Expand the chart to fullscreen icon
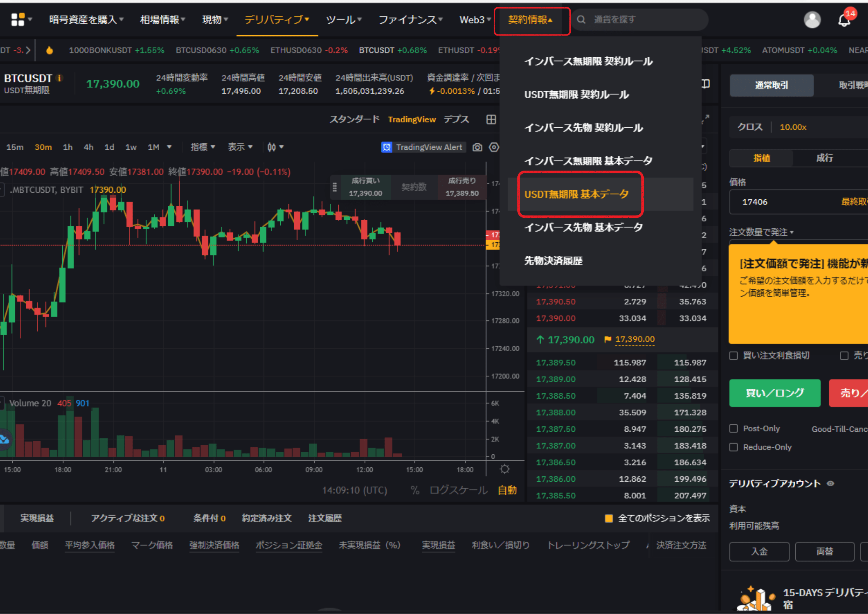The image size is (868, 614). [x=706, y=118]
